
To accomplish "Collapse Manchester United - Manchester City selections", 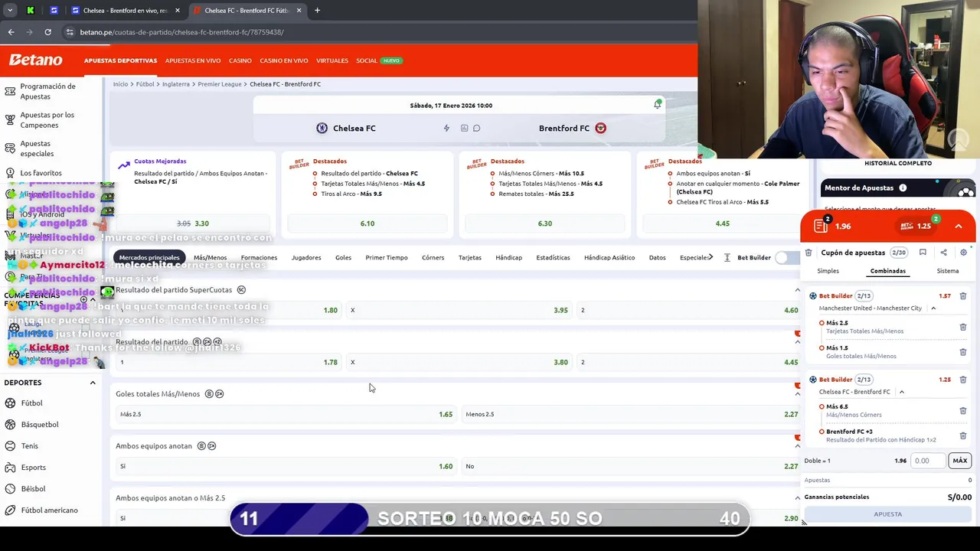I will point(933,308).
